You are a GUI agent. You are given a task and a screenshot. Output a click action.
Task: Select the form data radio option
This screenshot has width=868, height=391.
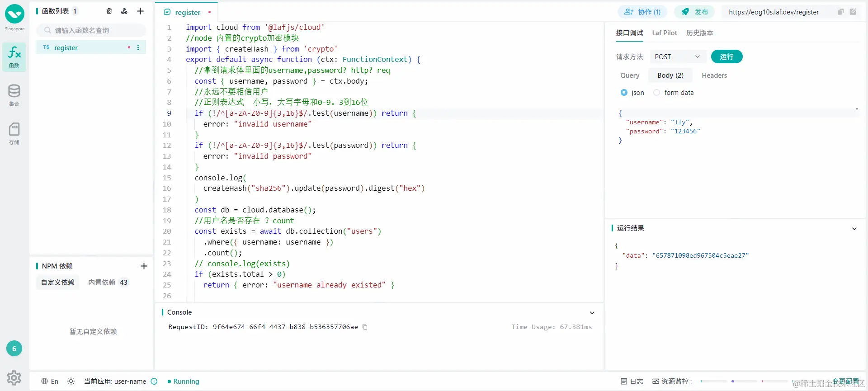(656, 92)
